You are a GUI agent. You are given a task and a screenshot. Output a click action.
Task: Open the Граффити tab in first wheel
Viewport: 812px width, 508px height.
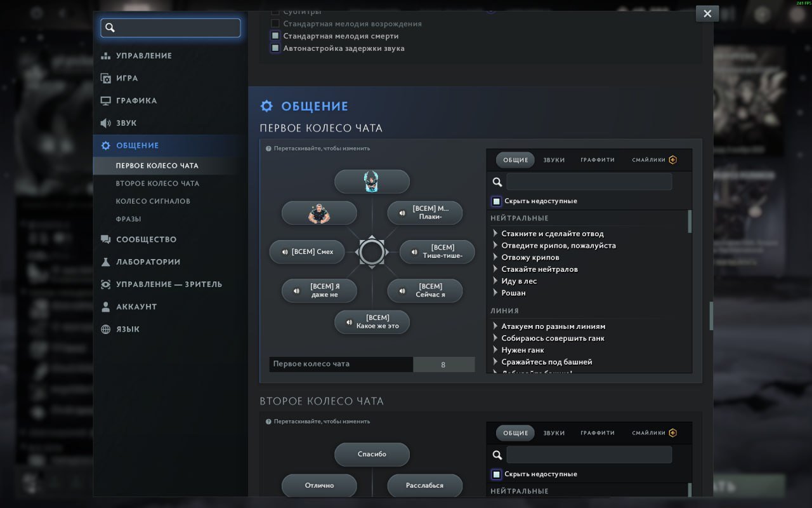coord(598,160)
